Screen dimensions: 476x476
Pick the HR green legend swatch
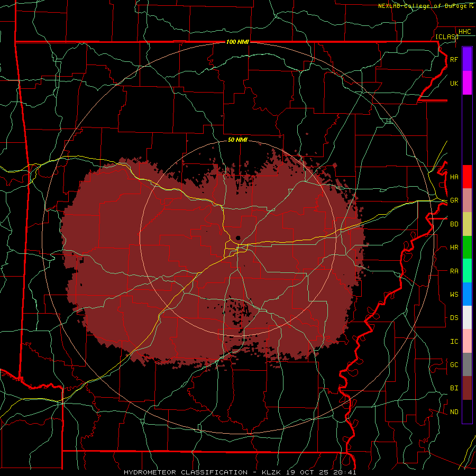coord(467,248)
